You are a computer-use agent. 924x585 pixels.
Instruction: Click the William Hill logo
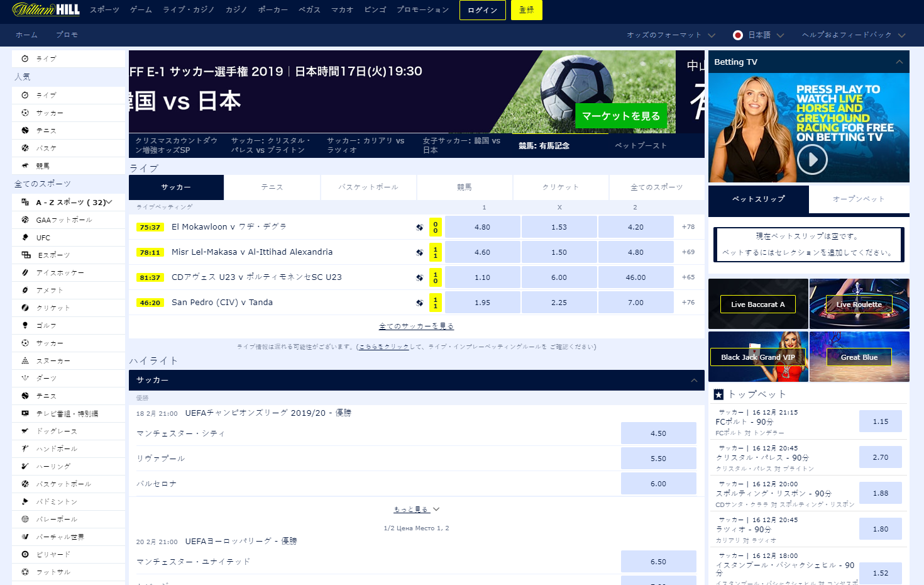pyautogui.click(x=46, y=9)
